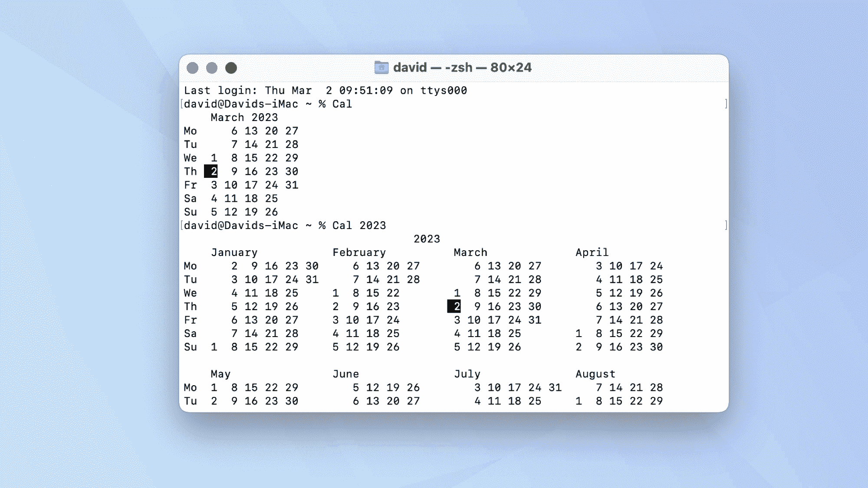This screenshot has height=488, width=868.
Task: Click 'Mo' row label in top March calendar
Action: [191, 131]
